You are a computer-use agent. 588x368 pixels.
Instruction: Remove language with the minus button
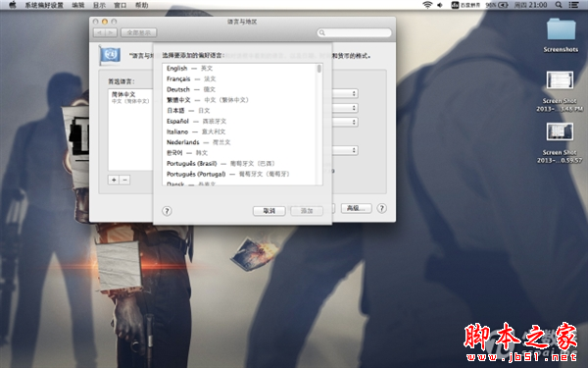coord(124,180)
